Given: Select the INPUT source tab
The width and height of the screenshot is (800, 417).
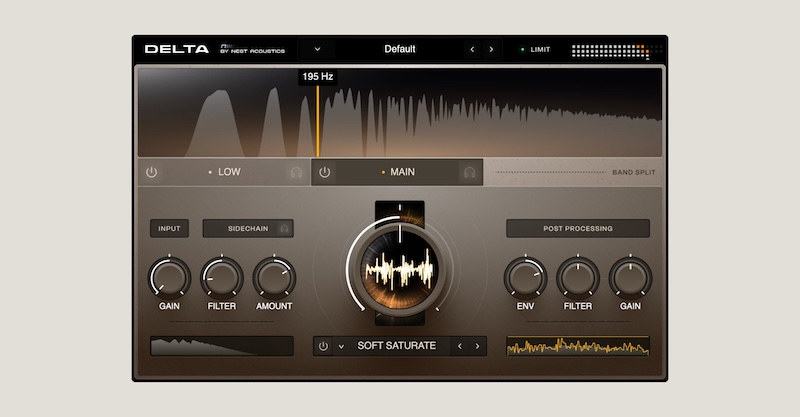Looking at the screenshot, I should (169, 229).
